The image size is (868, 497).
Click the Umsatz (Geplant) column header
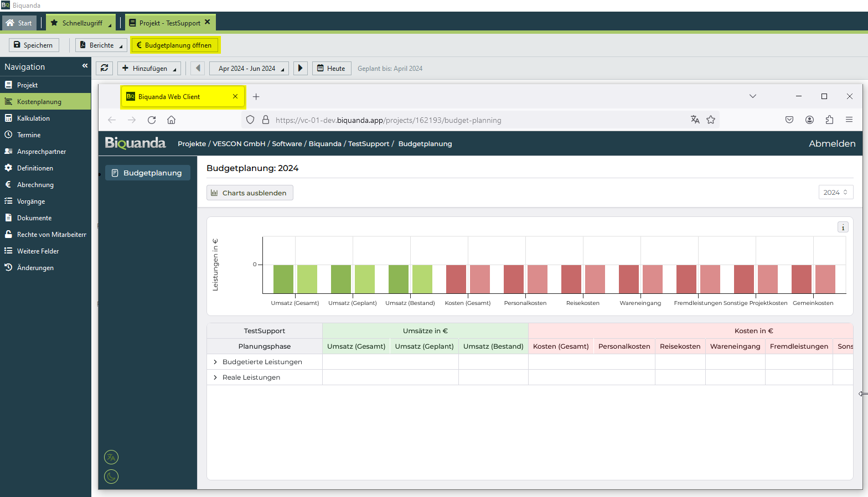(425, 346)
